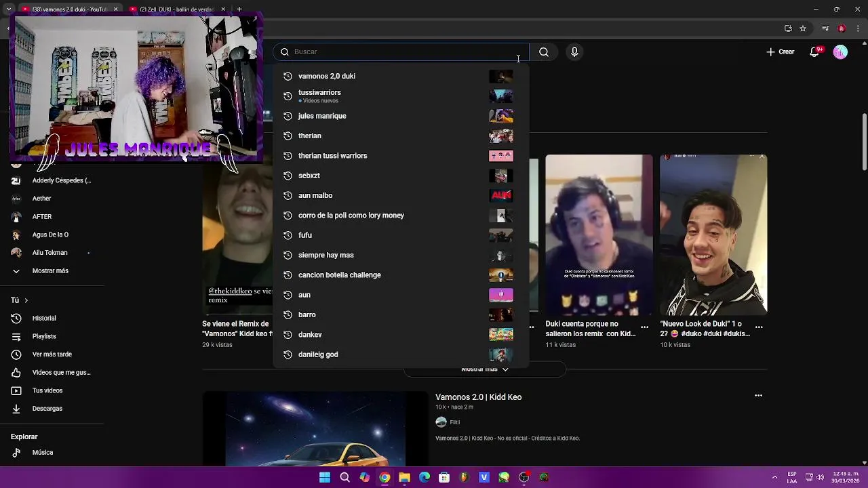Focus the Buscar search field

[401, 52]
